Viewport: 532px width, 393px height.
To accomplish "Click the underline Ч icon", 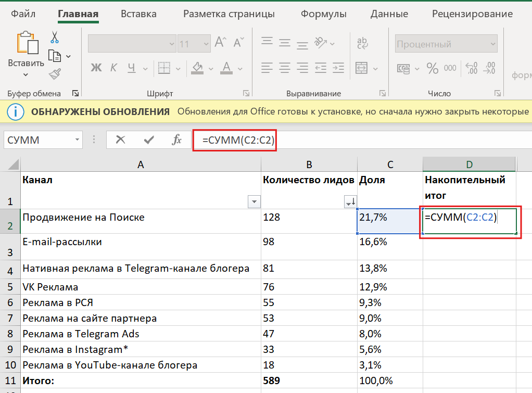I will [x=131, y=68].
